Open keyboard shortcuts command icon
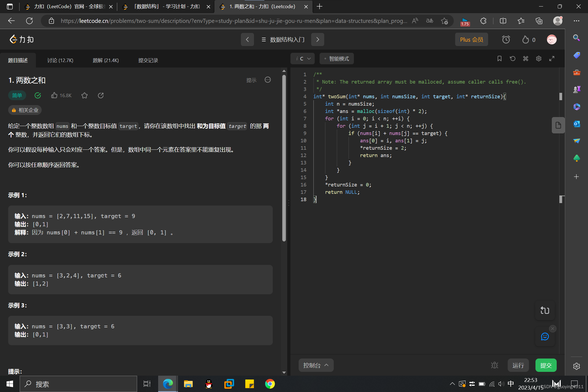 (525, 59)
